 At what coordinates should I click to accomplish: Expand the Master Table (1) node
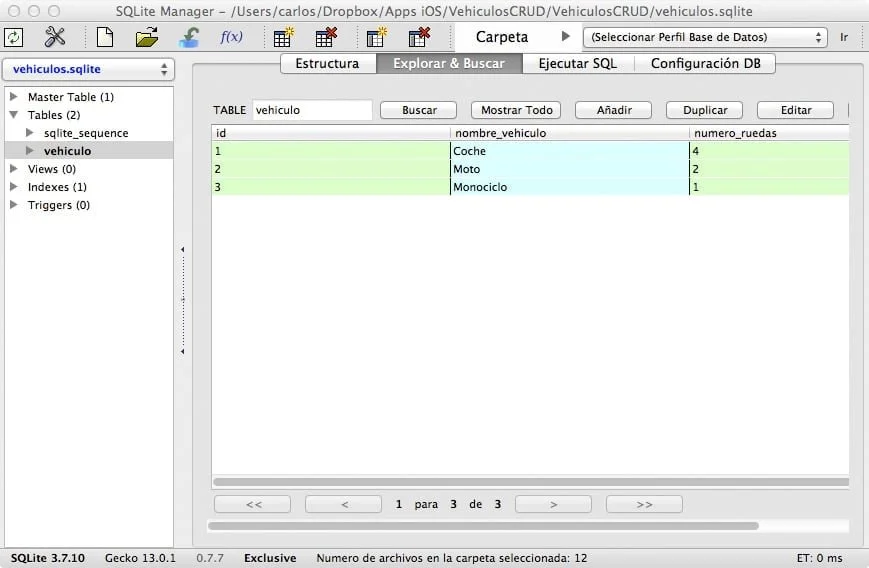pos(14,96)
